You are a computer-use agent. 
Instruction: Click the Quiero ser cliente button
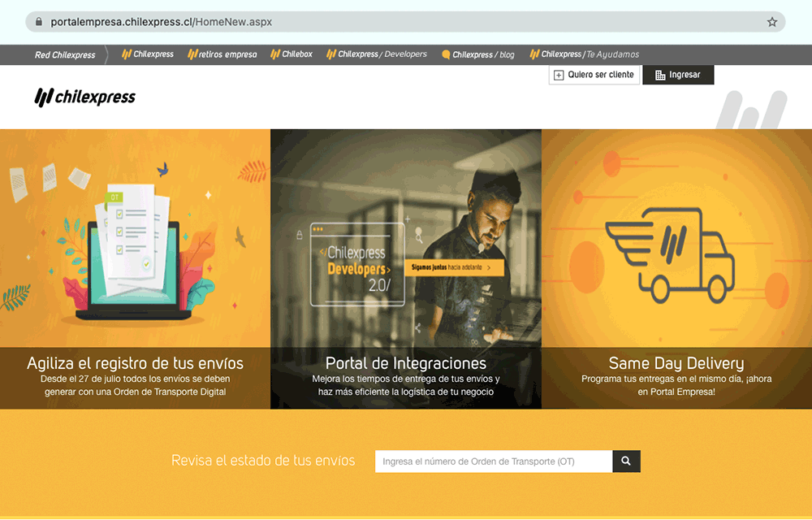point(594,75)
